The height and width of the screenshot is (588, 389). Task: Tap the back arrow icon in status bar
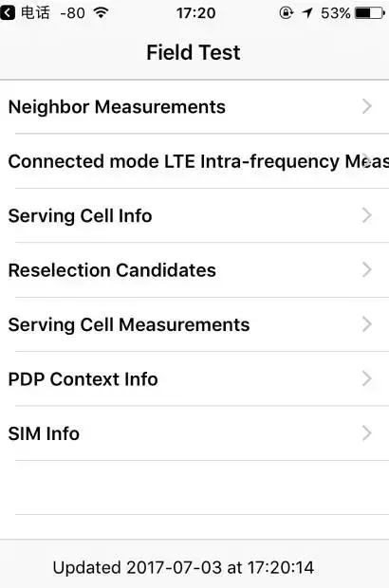coord(8,13)
